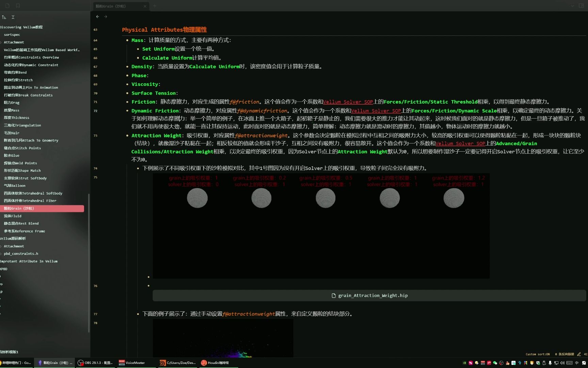This screenshot has width=588, height=368.
Task: Click the microphone tray icon
Action: (550, 363)
